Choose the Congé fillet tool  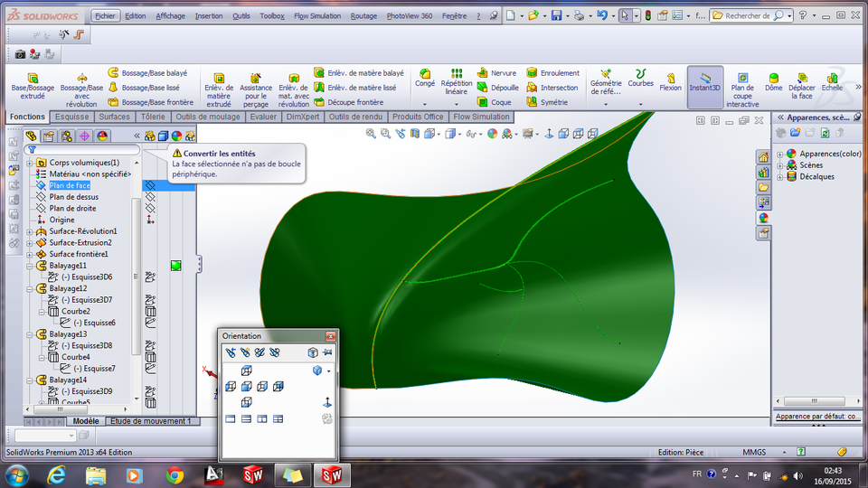pyautogui.click(x=425, y=78)
